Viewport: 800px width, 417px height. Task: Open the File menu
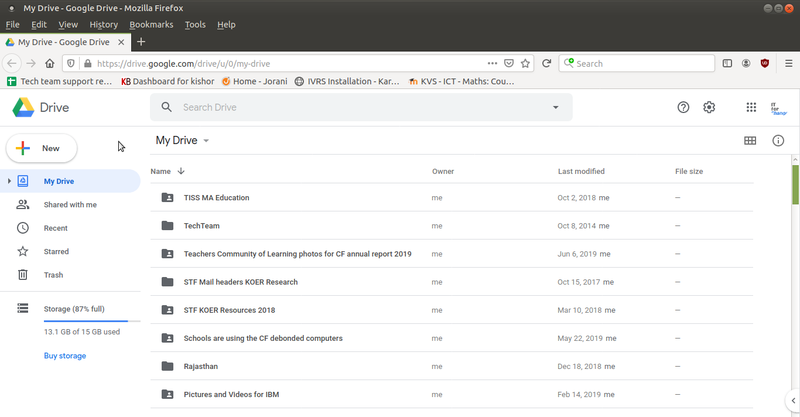(x=12, y=24)
